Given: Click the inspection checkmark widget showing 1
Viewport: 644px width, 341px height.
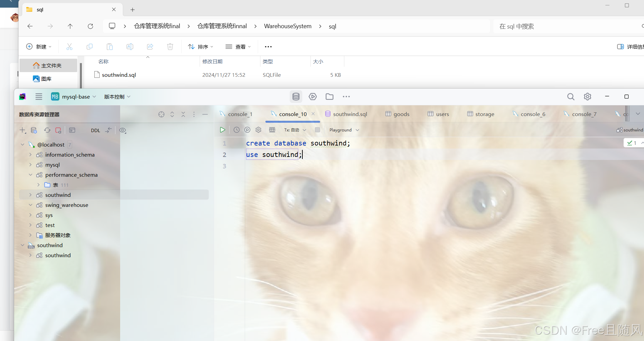Looking at the screenshot, I should (632, 143).
